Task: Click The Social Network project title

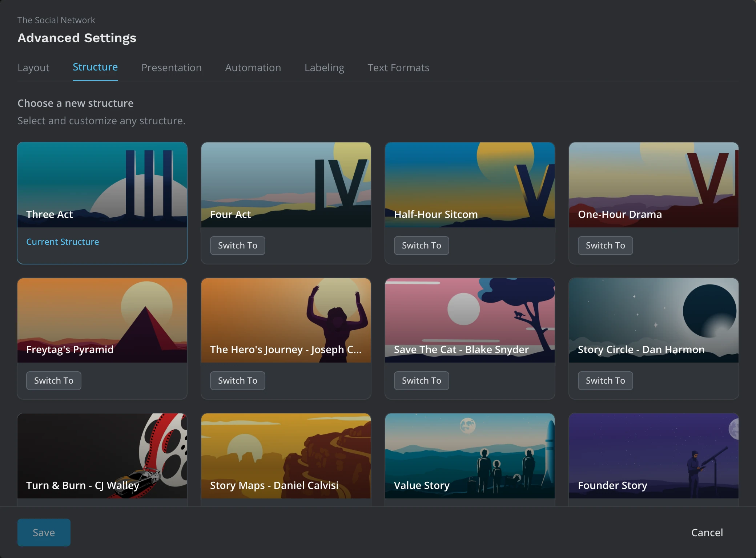Action: click(56, 20)
